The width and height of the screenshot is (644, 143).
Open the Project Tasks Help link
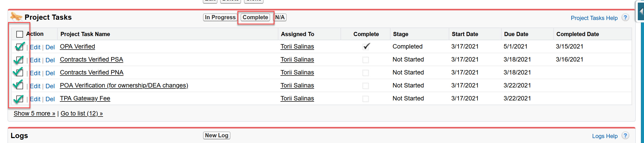[x=594, y=18]
